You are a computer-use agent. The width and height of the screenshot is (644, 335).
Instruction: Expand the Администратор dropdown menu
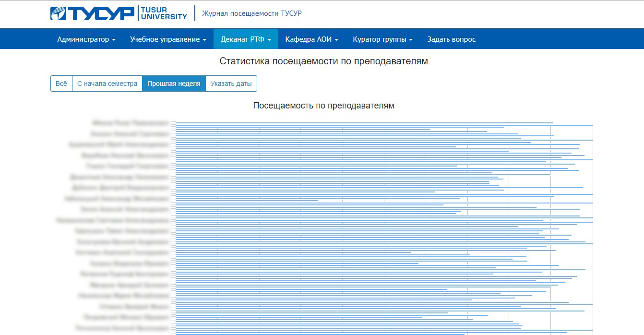86,39
